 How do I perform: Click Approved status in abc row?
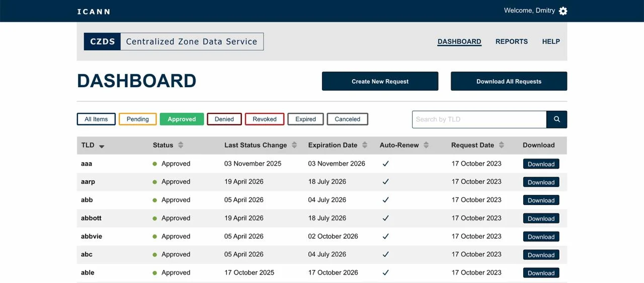[x=176, y=254]
